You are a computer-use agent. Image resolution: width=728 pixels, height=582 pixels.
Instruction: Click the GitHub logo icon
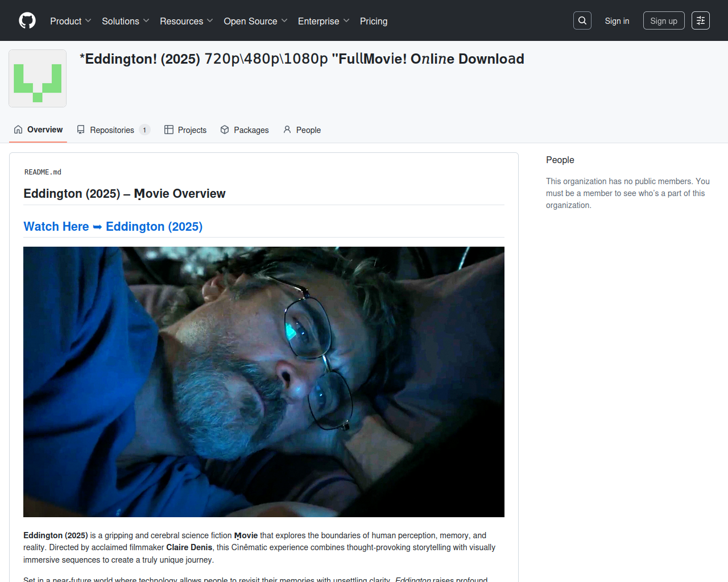(27, 20)
